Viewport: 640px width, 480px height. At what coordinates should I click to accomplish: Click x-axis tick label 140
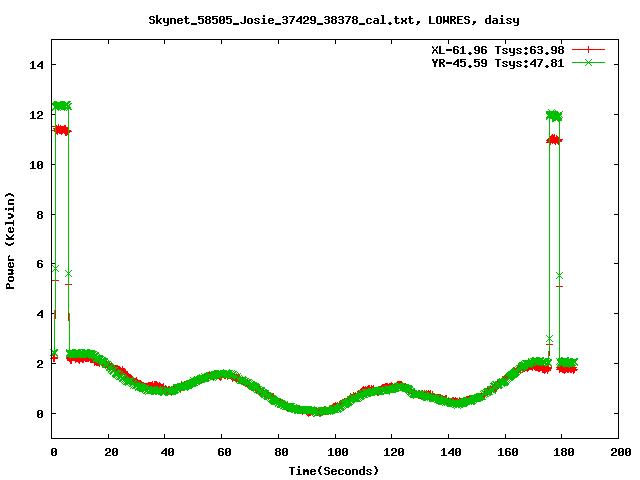451,452
